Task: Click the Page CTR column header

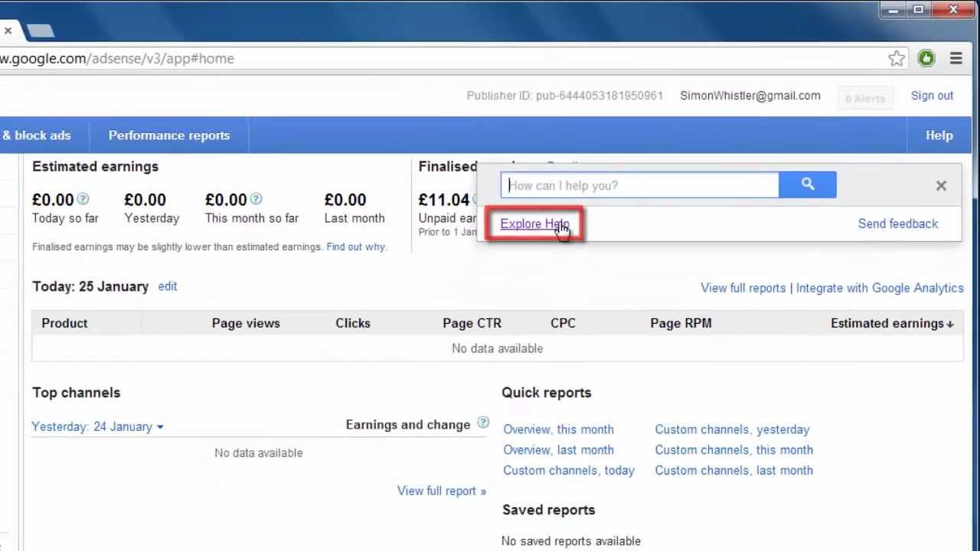Action: click(472, 323)
